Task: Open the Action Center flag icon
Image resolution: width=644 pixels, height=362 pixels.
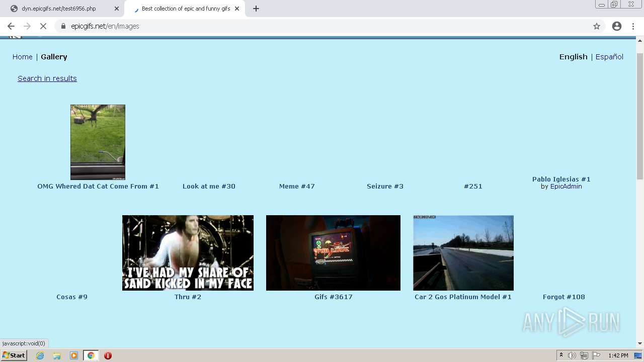Action: click(x=596, y=355)
